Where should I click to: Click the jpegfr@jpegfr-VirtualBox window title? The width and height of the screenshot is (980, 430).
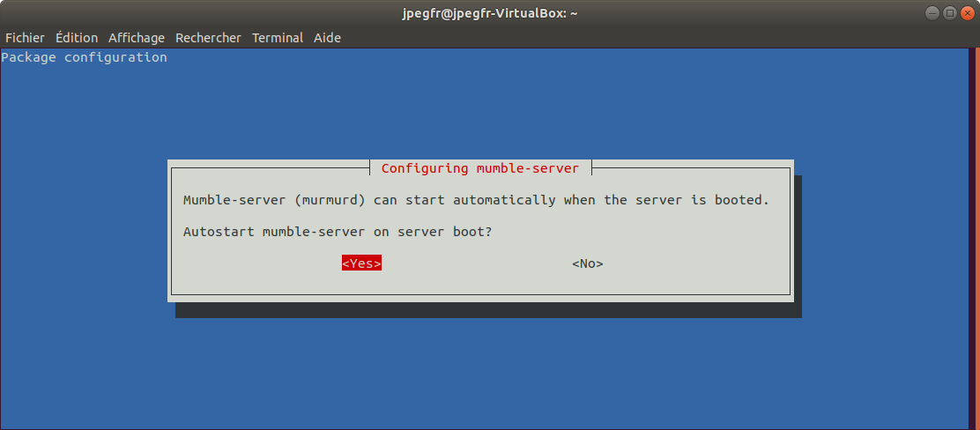pyautogui.click(x=489, y=13)
